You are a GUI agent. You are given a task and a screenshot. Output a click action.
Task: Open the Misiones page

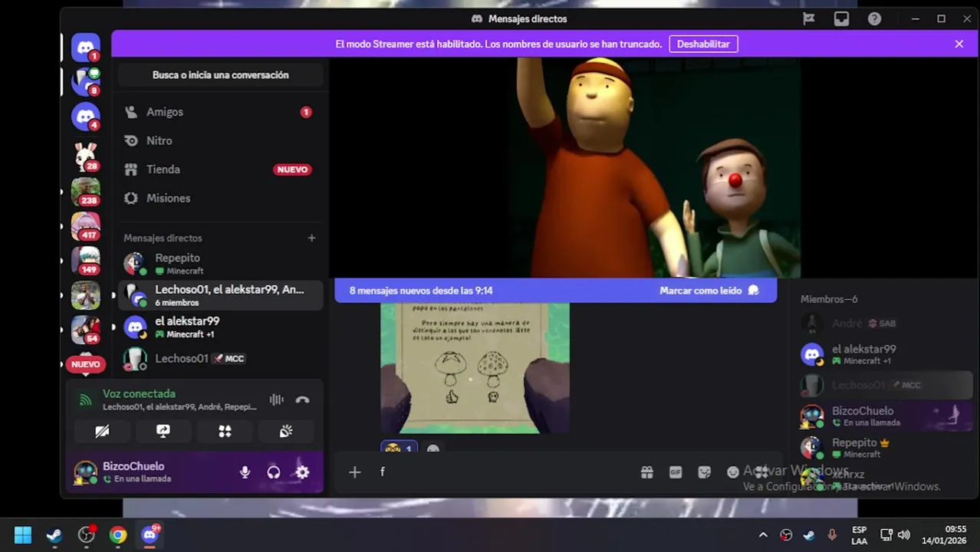221,199
